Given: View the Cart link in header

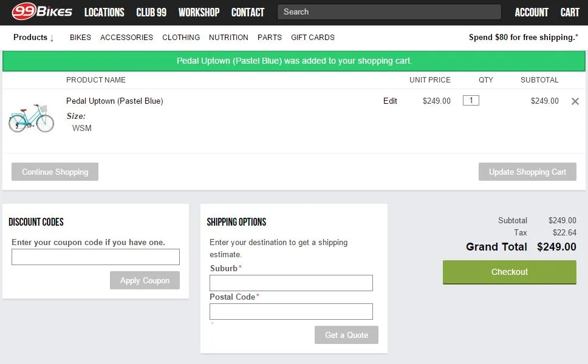Looking at the screenshot, I should (570, 12).
